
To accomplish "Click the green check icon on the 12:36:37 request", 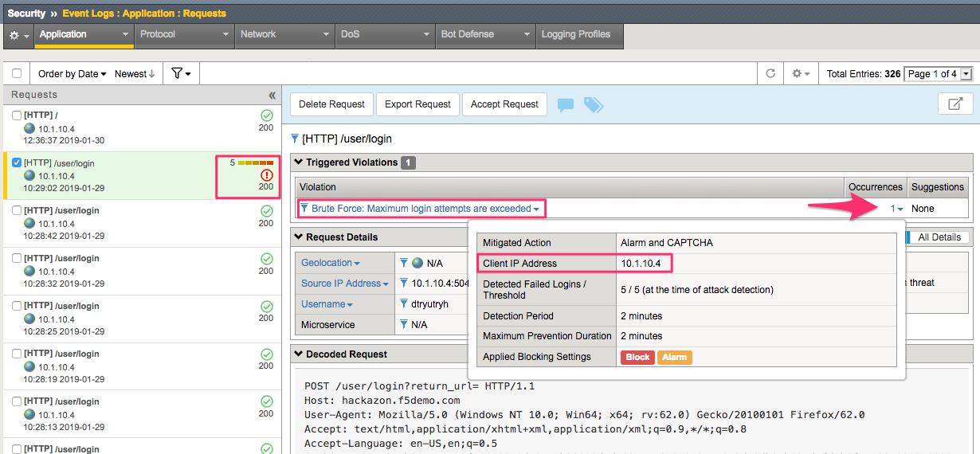I will 266,115.
